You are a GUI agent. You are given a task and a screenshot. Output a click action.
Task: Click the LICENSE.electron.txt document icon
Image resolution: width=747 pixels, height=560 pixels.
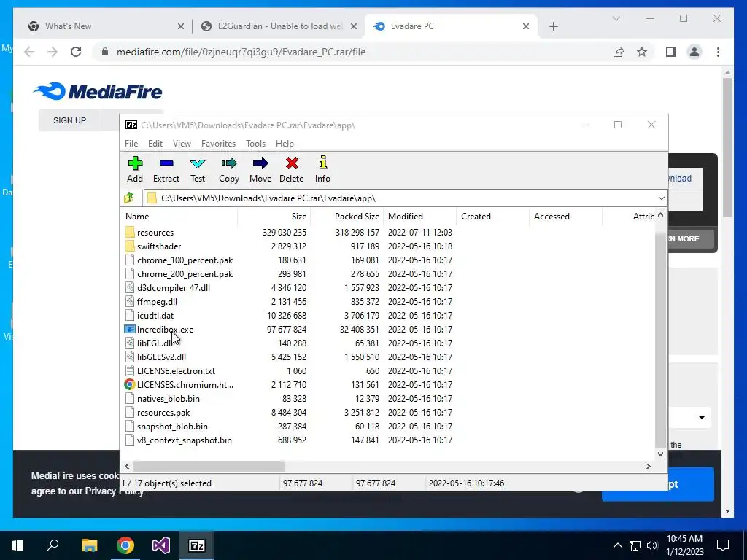(130, 370)
